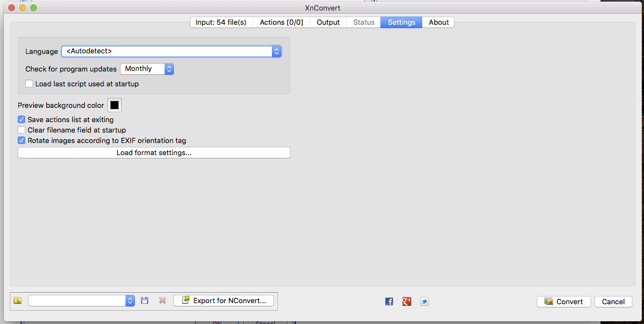Click the Cancel button

pyautogui.click(x=613, y=301)
